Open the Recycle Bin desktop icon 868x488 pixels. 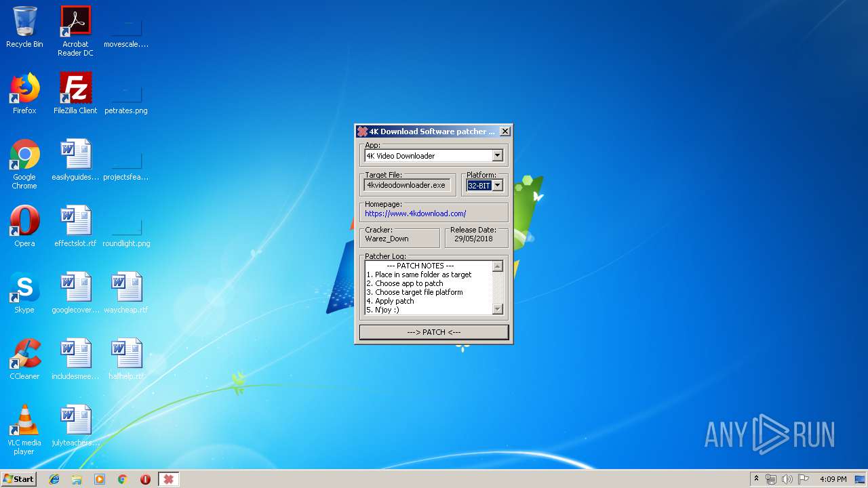(x=24, y=27)
